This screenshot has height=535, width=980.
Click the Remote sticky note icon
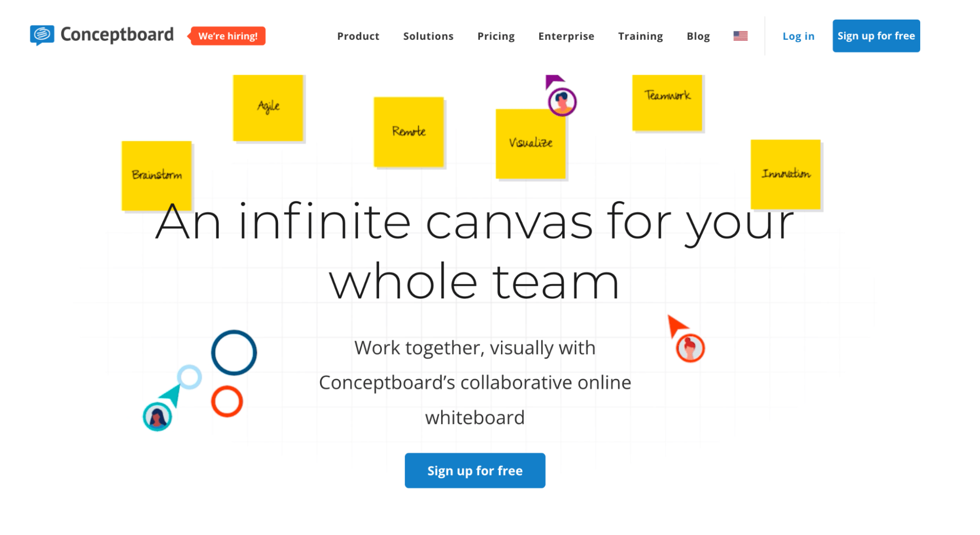pyautogui.click(x=408, y=132)
